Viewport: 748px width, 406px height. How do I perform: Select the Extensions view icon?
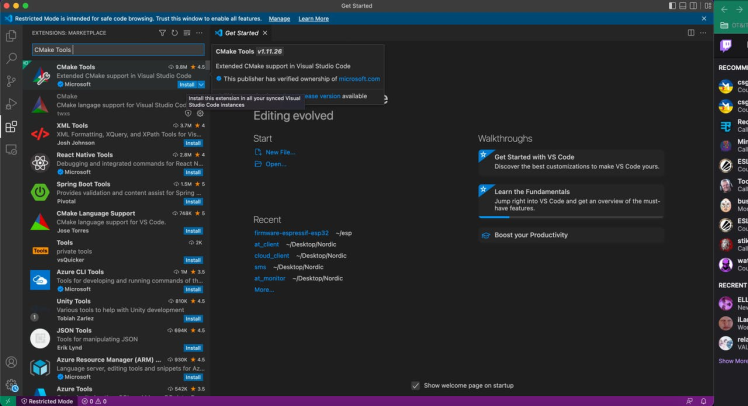click(x=11, y=126)
